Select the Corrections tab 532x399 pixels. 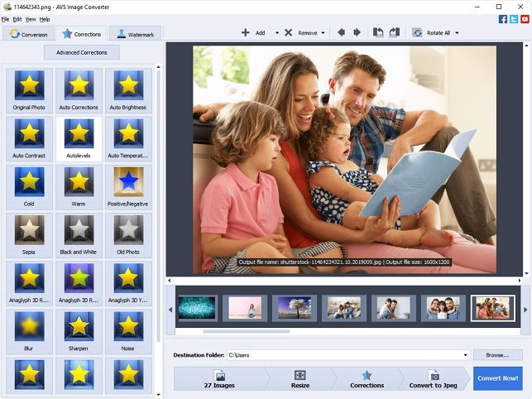point(81,34)
